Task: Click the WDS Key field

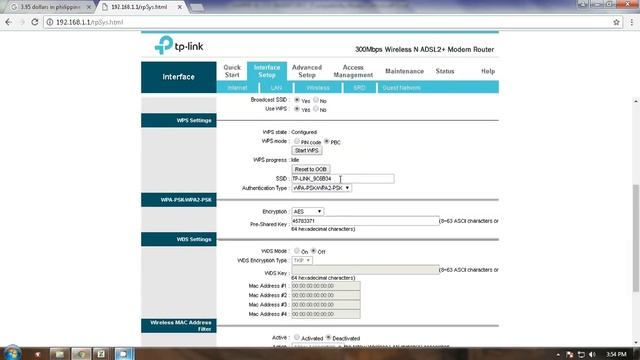Action: pos(365,270)
